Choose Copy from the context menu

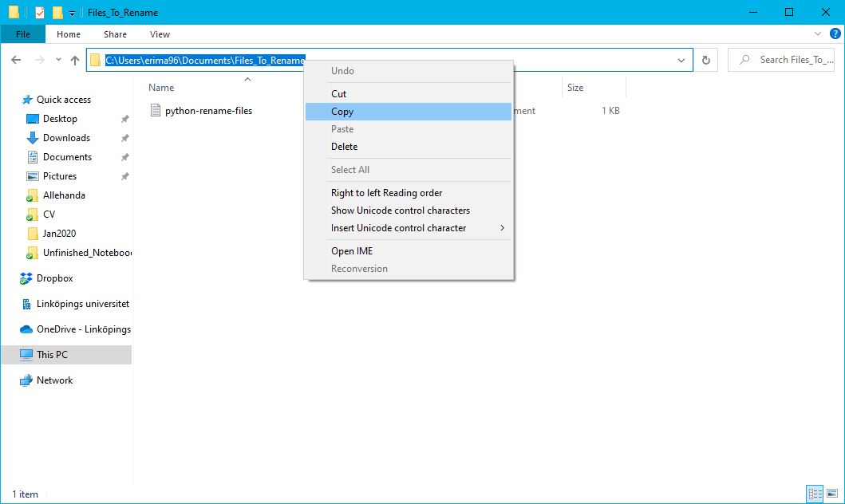342,112
